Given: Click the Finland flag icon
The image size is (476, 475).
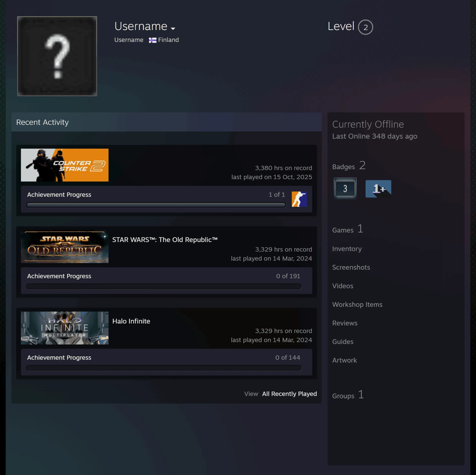Looking at the screenshot, I should [x=152, y=40].
